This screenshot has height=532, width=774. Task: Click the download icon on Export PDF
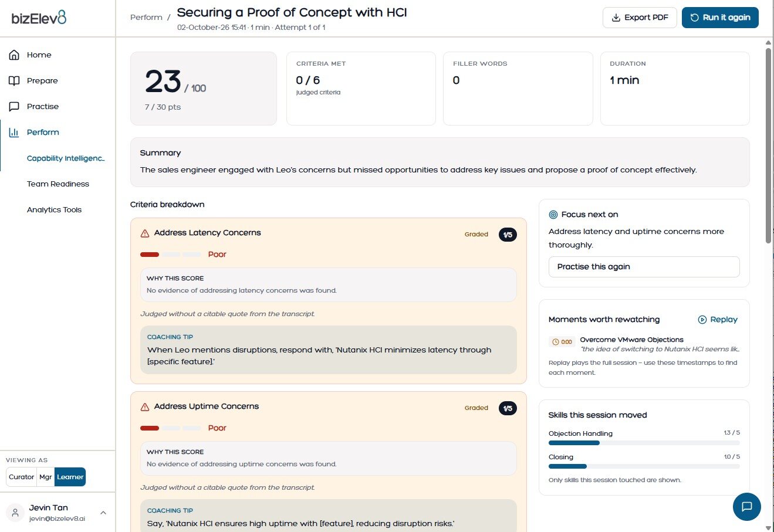pyautogui.click(x=616, y=18)
